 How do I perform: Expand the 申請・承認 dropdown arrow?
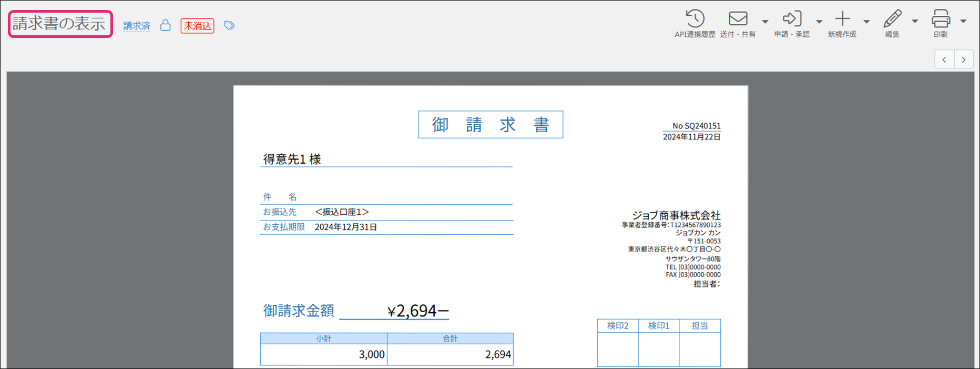[819, 22]
